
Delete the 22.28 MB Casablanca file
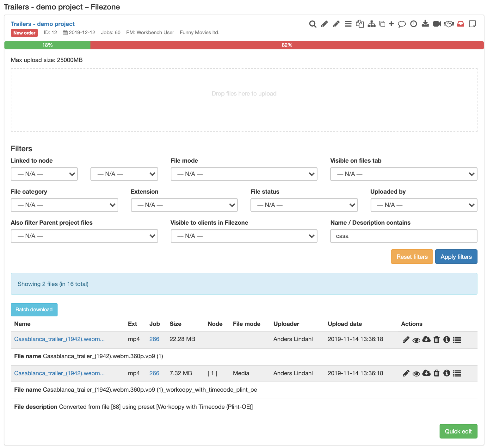click(x=437, y=340)
